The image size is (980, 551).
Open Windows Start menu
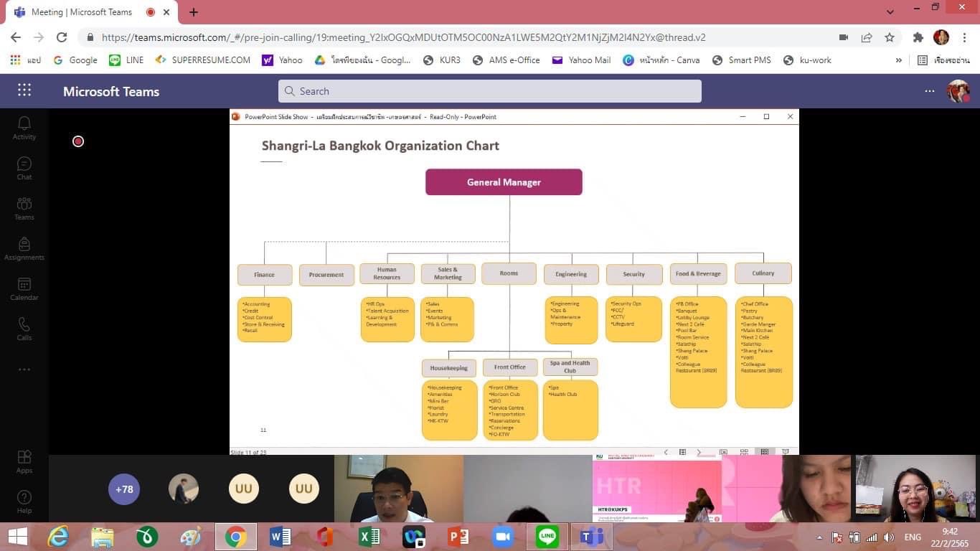[x=17, y=537]
